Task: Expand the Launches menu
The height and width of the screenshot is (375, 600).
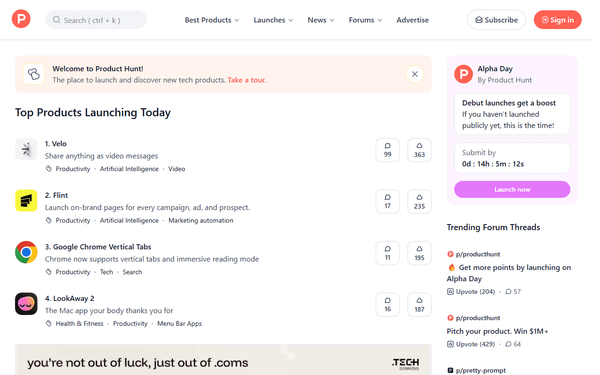Action: coord(273,20)
